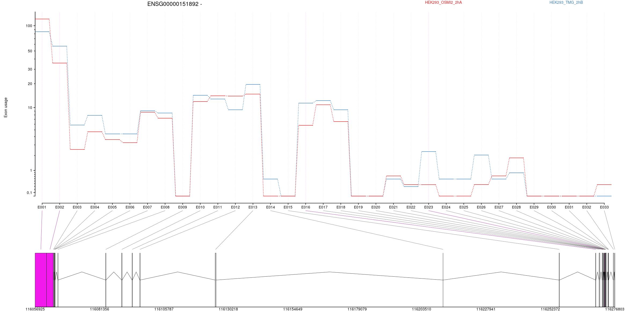This screenshot has height=322, width=644.
Task: Click exon label E004
Action: [95, 207]
